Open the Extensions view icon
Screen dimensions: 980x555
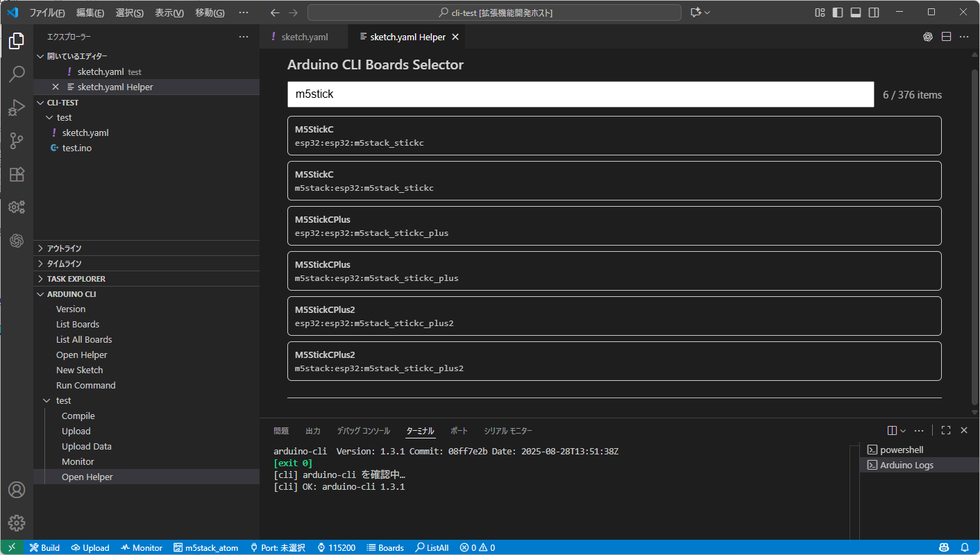[17, 174]
